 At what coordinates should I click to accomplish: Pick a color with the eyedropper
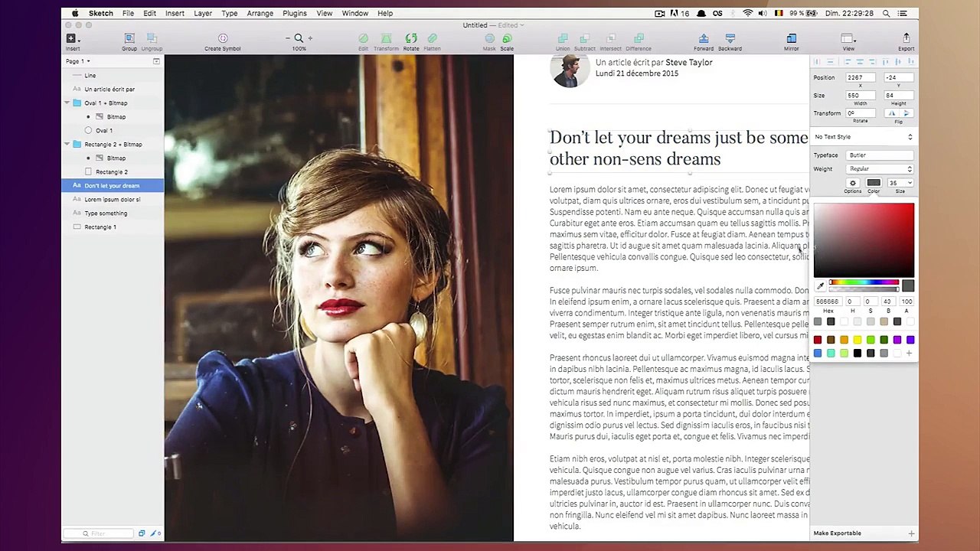pyautogui.click(x=820, y=286)
